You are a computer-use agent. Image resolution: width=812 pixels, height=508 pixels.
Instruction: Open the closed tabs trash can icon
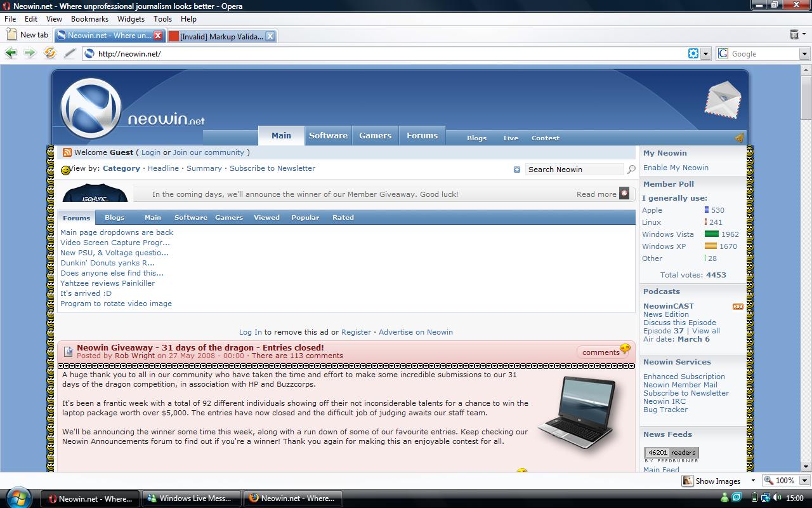[794, 35]
